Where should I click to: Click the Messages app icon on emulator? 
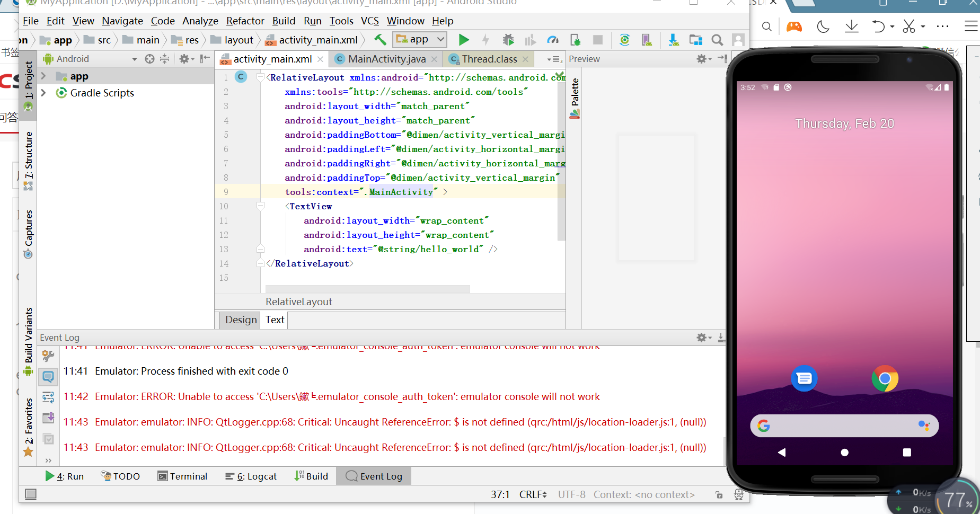(x=804, y=378)
